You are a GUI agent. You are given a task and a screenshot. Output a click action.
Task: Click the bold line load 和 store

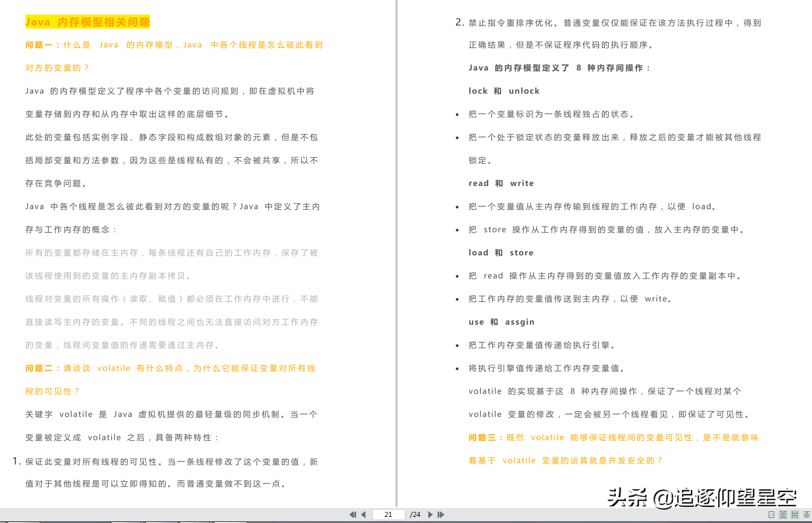click(501, 253)
